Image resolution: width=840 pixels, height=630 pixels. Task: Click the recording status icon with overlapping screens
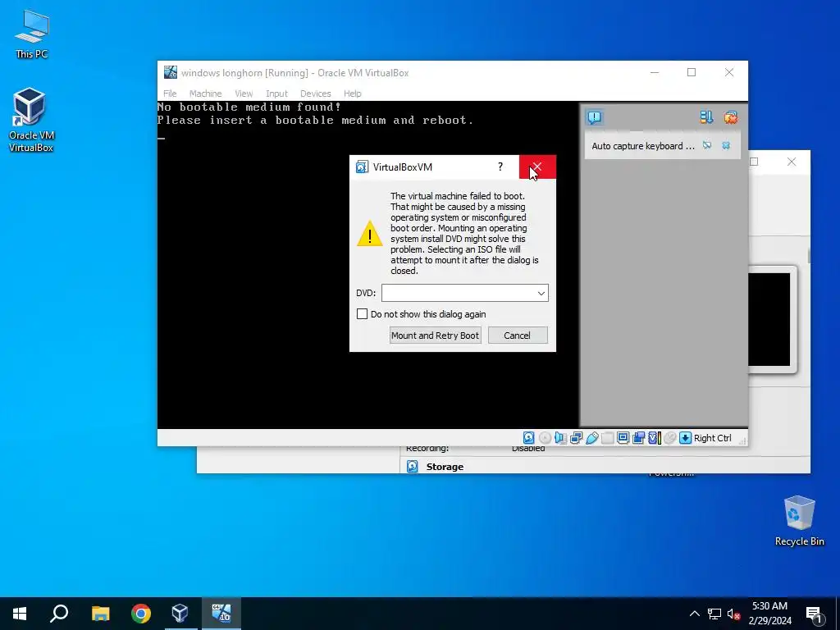pyautogui.click(x=638, y=438)
